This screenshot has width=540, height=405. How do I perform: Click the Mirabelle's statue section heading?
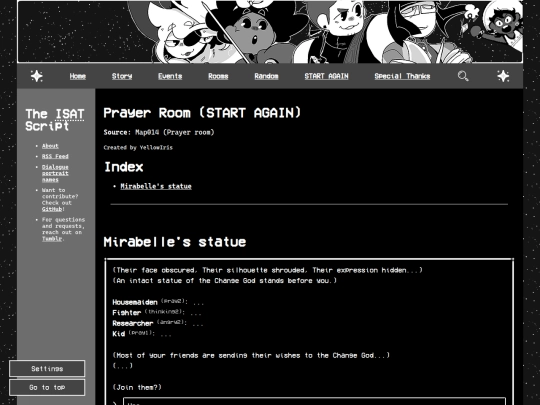tap(175, 242)
